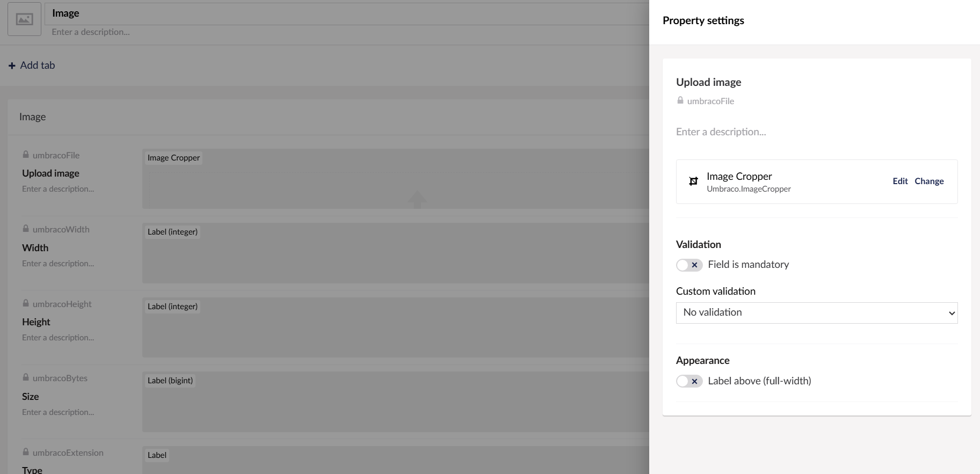Open the Custom validation dropdown

tap(816, 313)
